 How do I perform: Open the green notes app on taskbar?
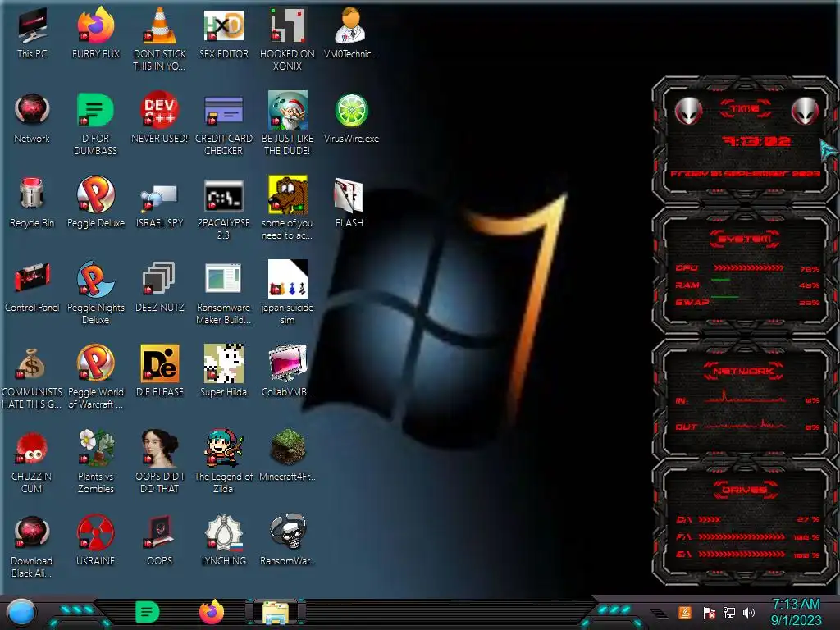point(148,612)
